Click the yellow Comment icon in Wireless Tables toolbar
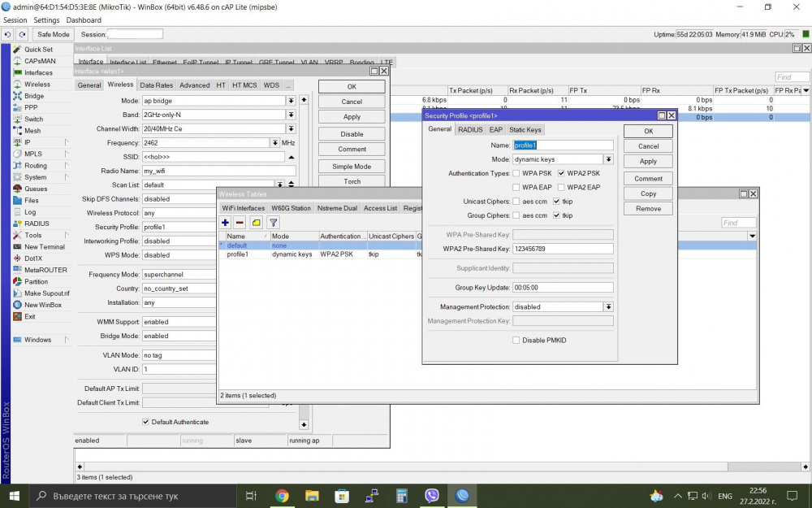Screen dimensions: 812x508 pos(257,223)
